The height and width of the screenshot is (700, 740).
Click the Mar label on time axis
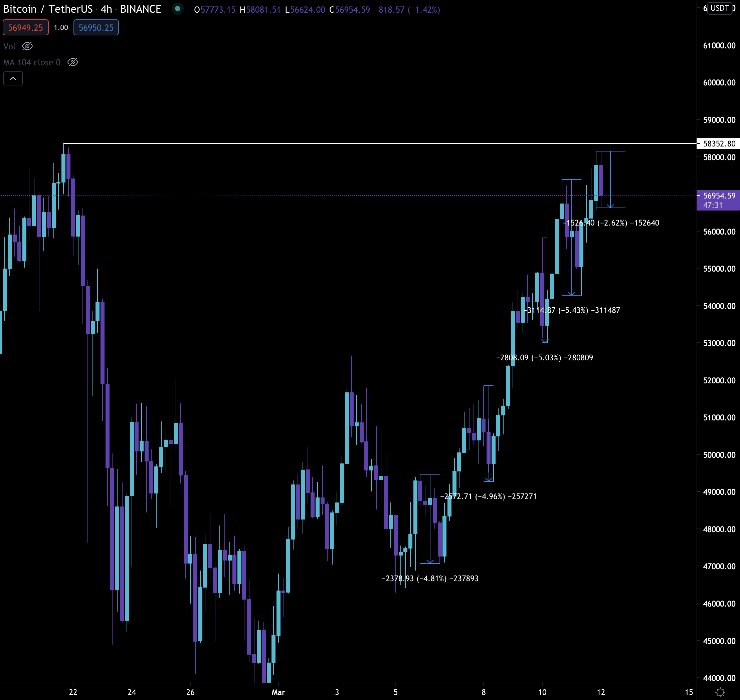tap(278, 692)
